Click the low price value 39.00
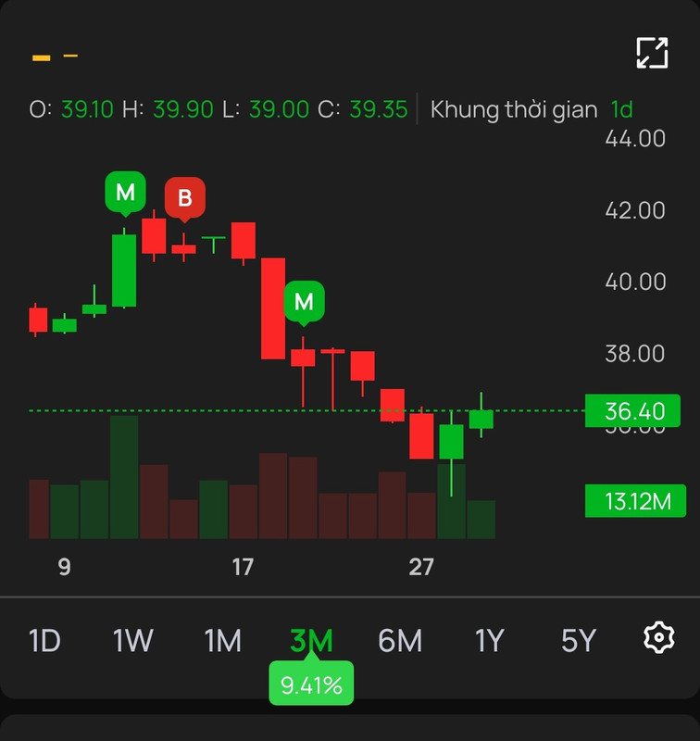Screen dimensions: 700x741 (279, 109)
